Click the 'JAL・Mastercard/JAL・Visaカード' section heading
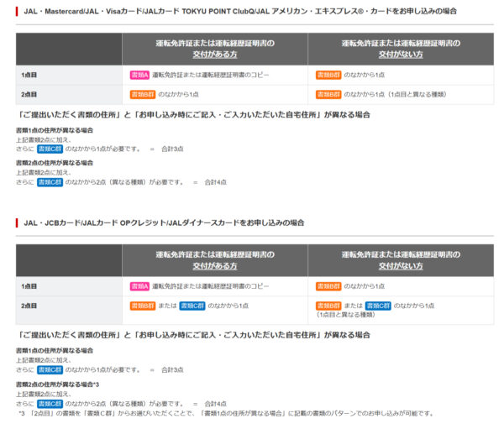The width and height of the screenshot is (504, 429). (240, 11)
